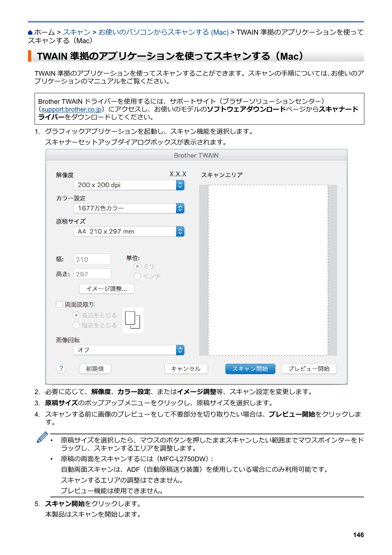This screenshot has height=555, width=392.
Task: Click the home icon in the breadcrumb
Action: [x=30, y=32]
